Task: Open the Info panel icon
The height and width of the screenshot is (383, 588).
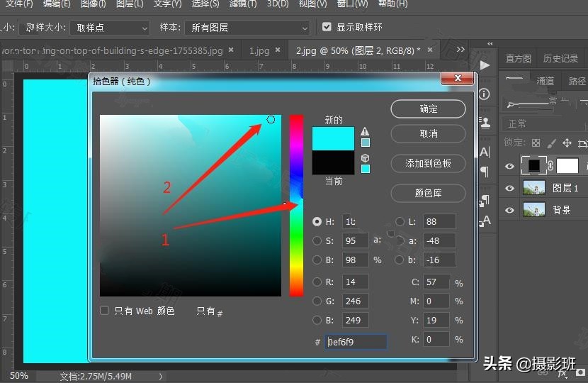Action: coord(485,94)
